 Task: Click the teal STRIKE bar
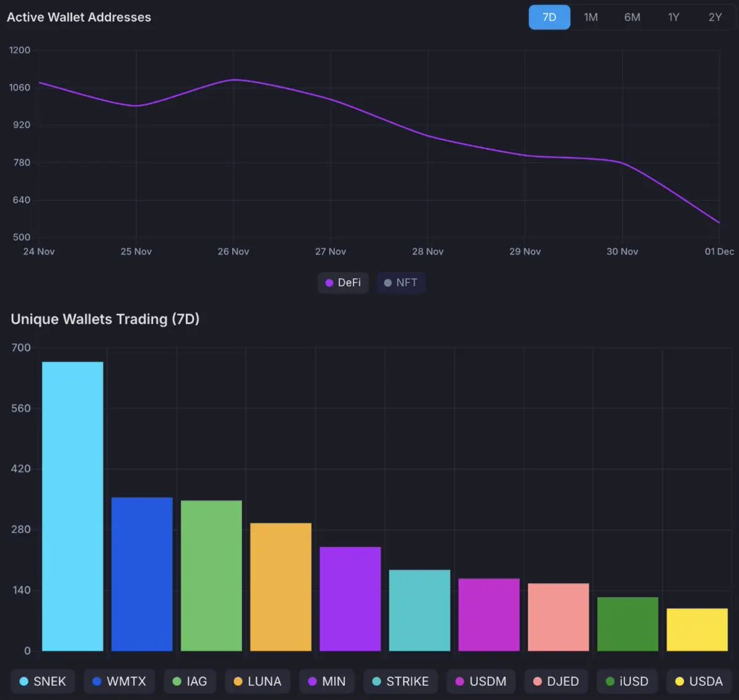pyautogui.click(x=419, y=610)
